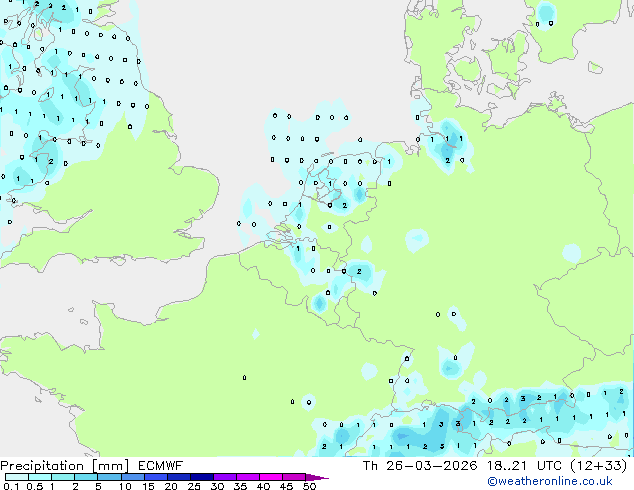634x490 pixels.
Task: Click the 0.5–1 mm legend color swatch
Action: pyautogui.click(x=40, y=477)
